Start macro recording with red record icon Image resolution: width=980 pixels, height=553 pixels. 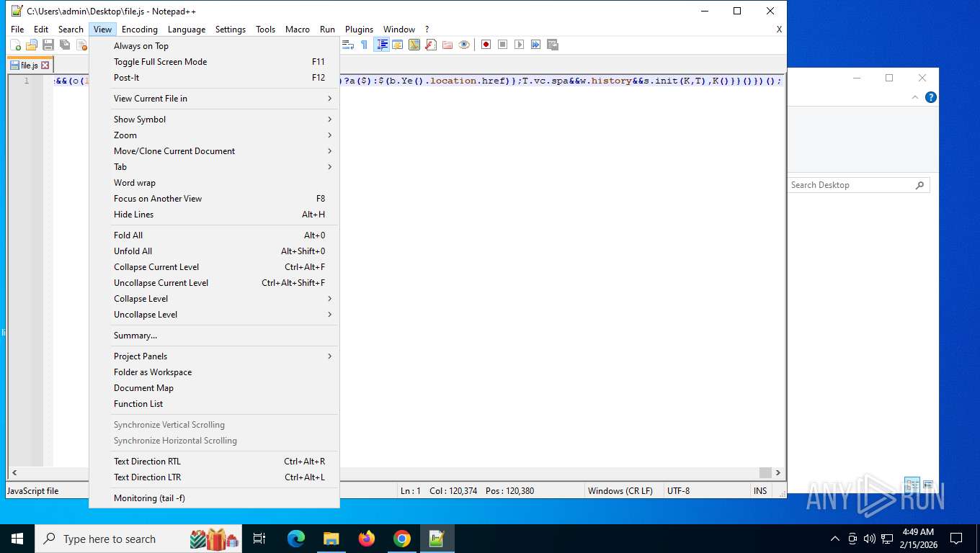(486, 45)
